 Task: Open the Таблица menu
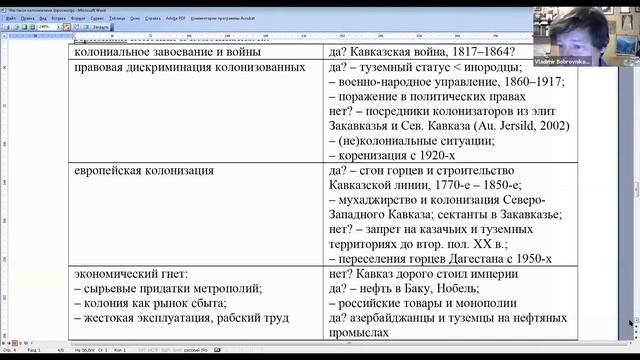(x=117, y=18)
